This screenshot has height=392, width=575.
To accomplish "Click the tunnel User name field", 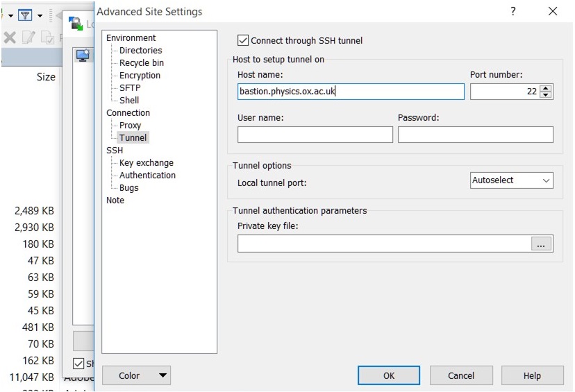I will click(315, 135).
